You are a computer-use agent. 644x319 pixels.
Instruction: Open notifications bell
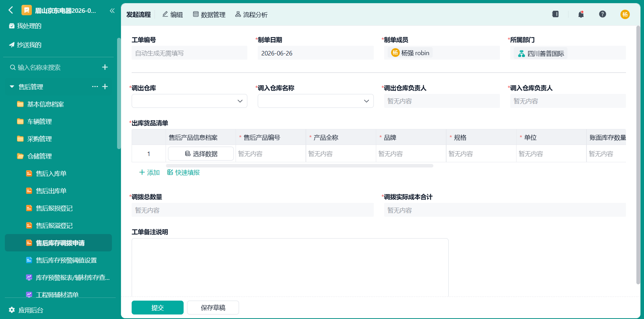581,14
